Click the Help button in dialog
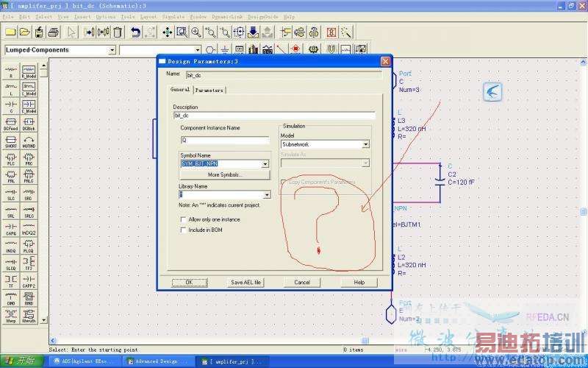This screenshot has height=368, width=588. coord(359,283)
